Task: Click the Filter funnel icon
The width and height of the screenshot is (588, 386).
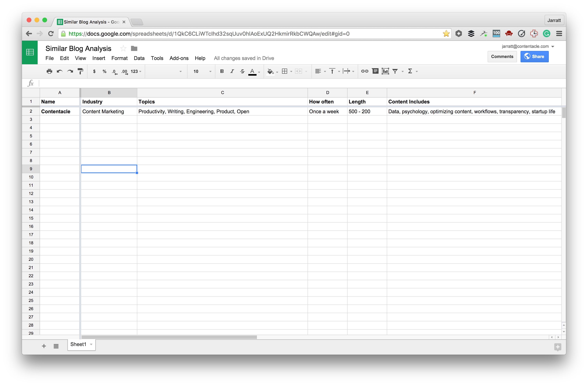Action: click(395, 71)
